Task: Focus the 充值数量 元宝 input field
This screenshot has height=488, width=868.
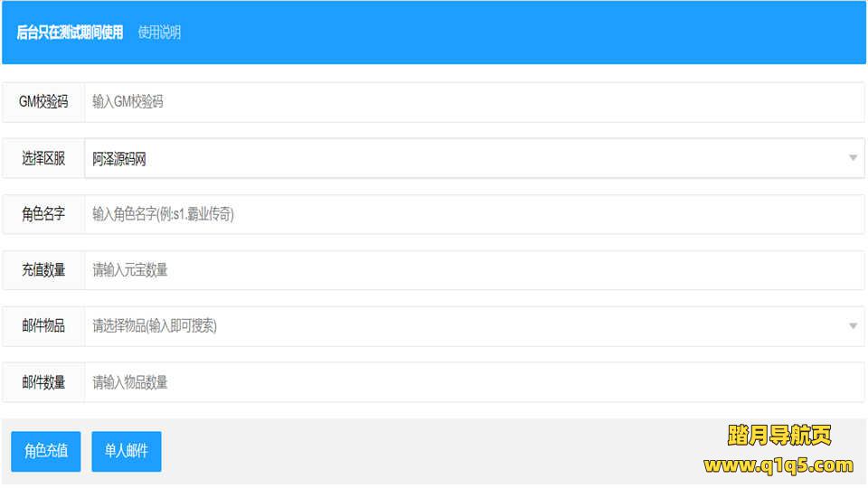Action: point(474,270)
